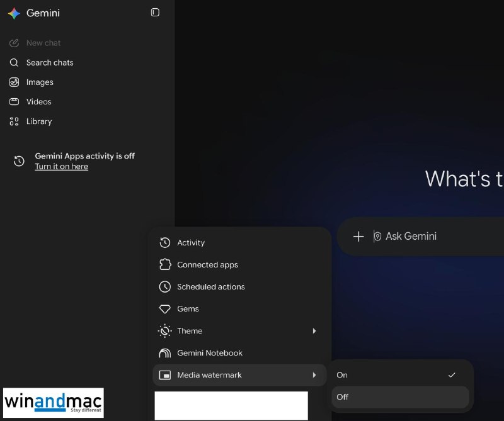Expand the Theme submenu arrow
Viewport: 504px width, 421px height.
coord(314,331)
